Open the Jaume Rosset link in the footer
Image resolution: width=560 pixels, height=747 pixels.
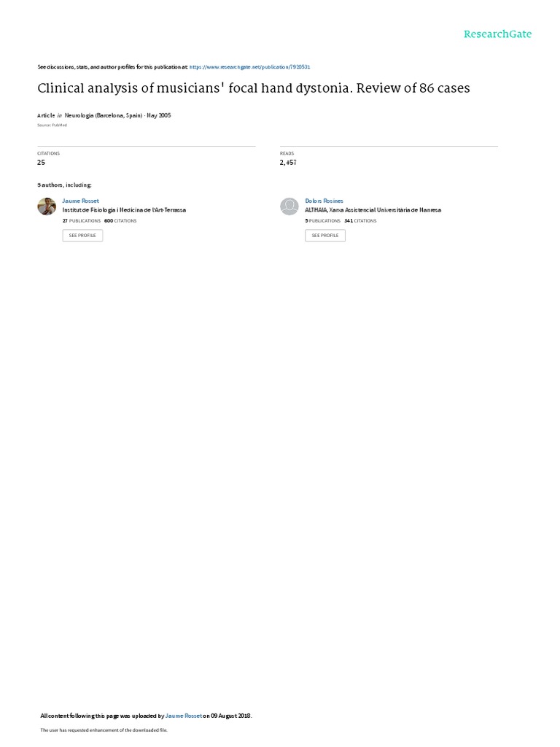tap(183, 716)
